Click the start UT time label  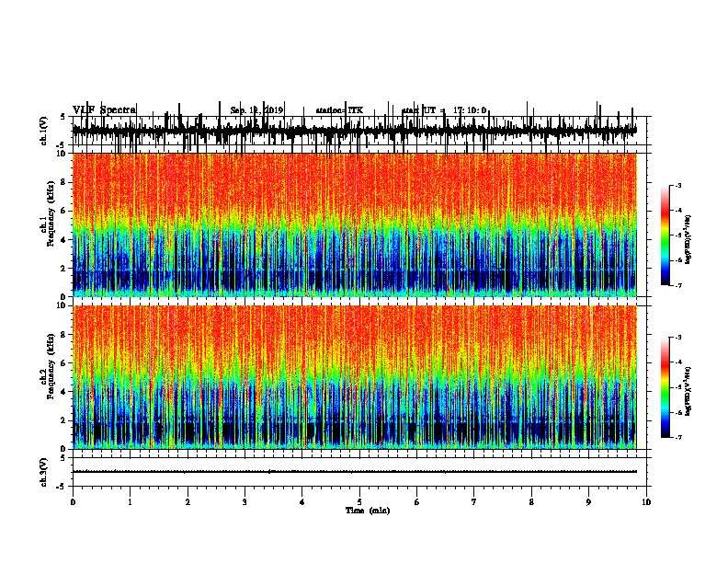pyautogui.click(x=444, y=110)
